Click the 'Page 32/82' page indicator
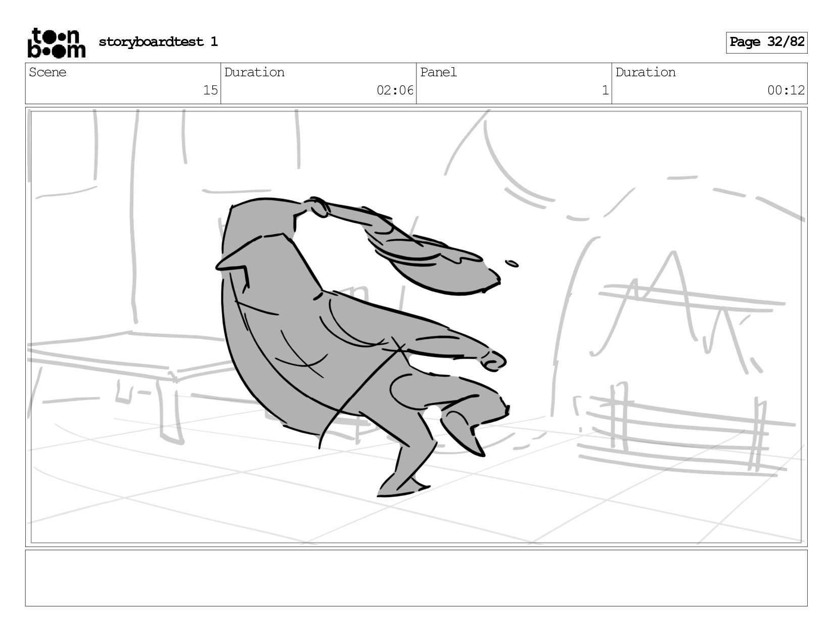834x644 pixels. tap(766, 42)
